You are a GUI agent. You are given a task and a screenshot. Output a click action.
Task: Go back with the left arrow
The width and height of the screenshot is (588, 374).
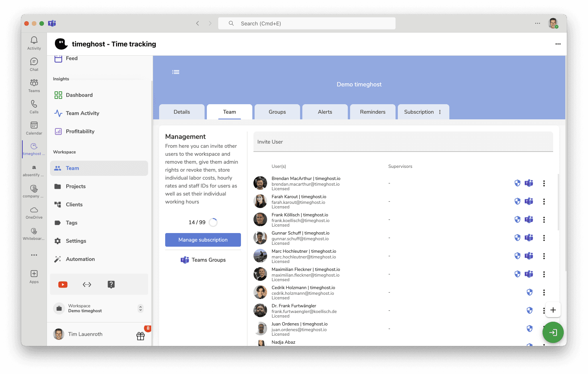[197, 23]
